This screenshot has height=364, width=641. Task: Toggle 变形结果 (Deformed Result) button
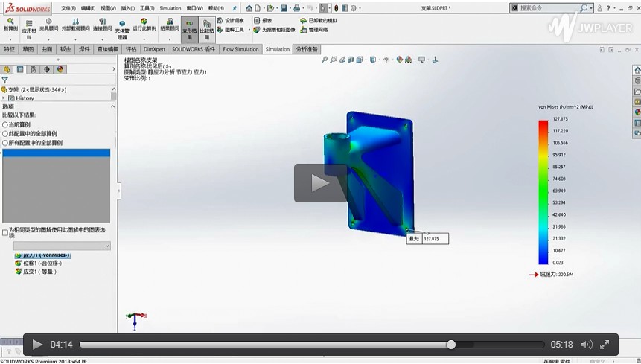coord(190,28)
